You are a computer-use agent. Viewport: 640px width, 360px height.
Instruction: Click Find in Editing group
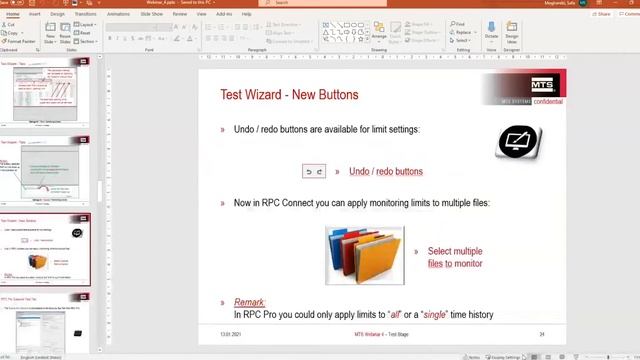pos(457,24)
